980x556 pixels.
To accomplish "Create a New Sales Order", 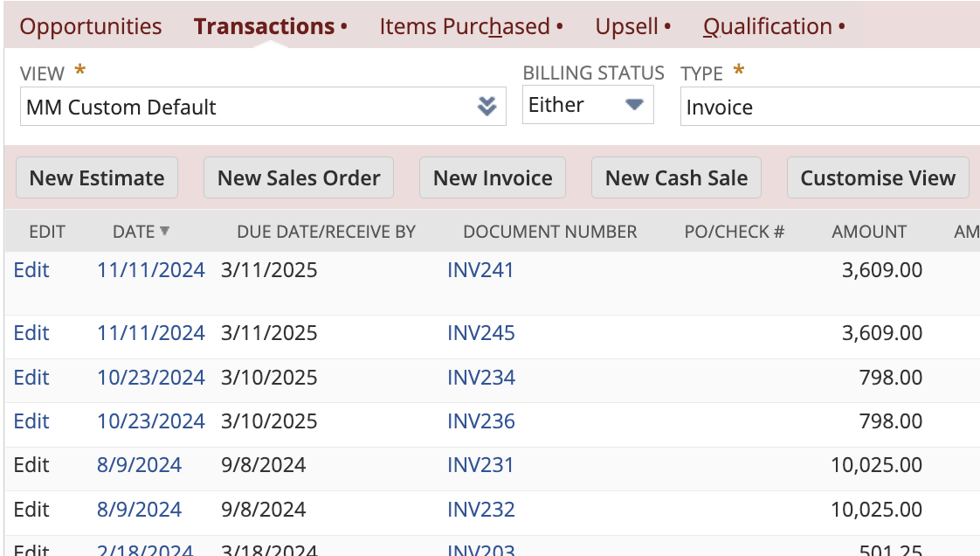I will click(x=299, y=177).
